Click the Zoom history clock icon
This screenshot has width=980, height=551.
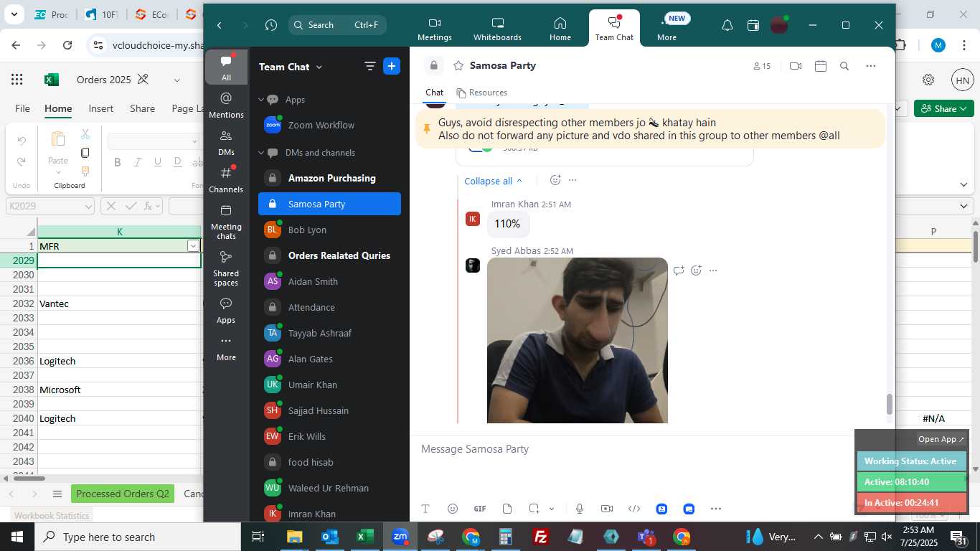point(270,25)
